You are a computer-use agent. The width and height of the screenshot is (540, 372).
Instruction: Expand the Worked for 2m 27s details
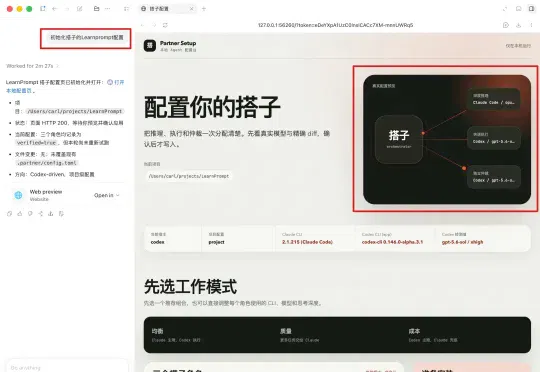(33, 66)
